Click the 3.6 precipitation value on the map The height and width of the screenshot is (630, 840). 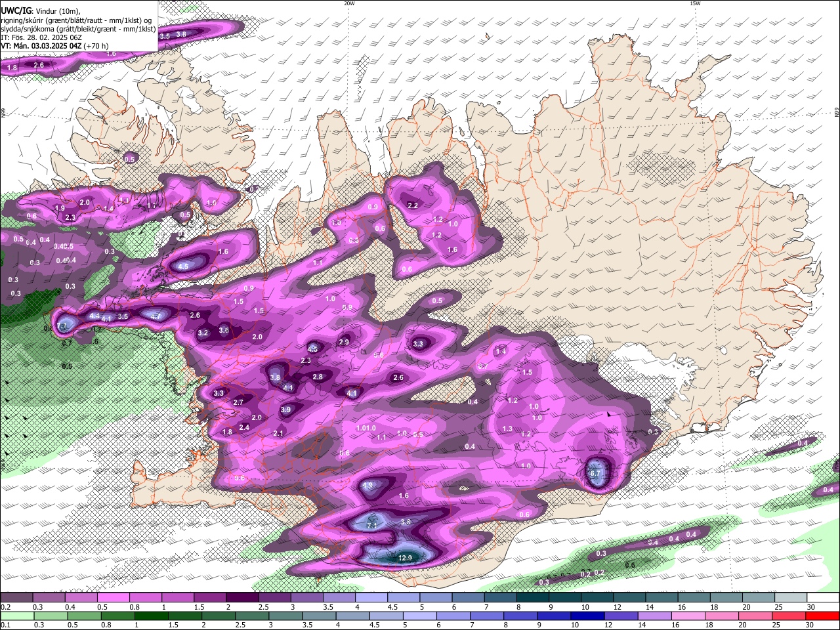(224, 330)
